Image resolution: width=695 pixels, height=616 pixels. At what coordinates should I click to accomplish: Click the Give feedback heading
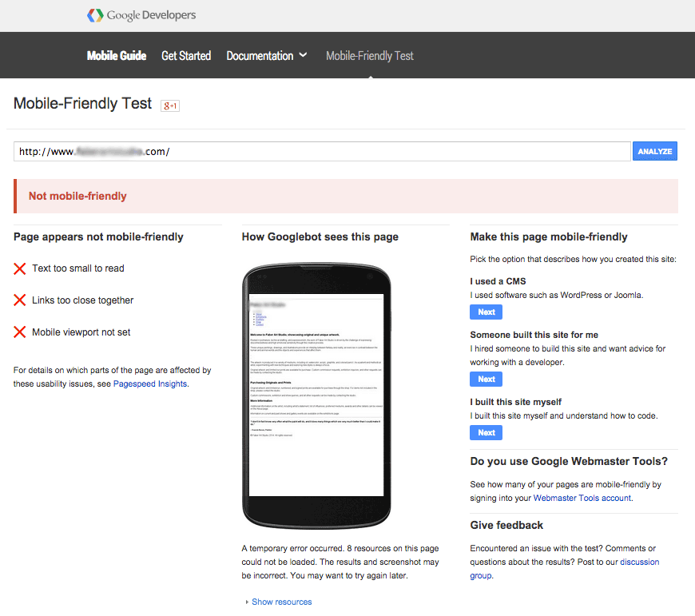[x=506, y=525]
